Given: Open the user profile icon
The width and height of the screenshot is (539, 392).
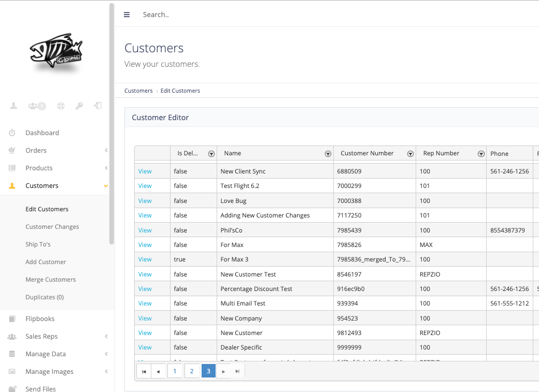Looking at the screenshot, I should [13, 106].
